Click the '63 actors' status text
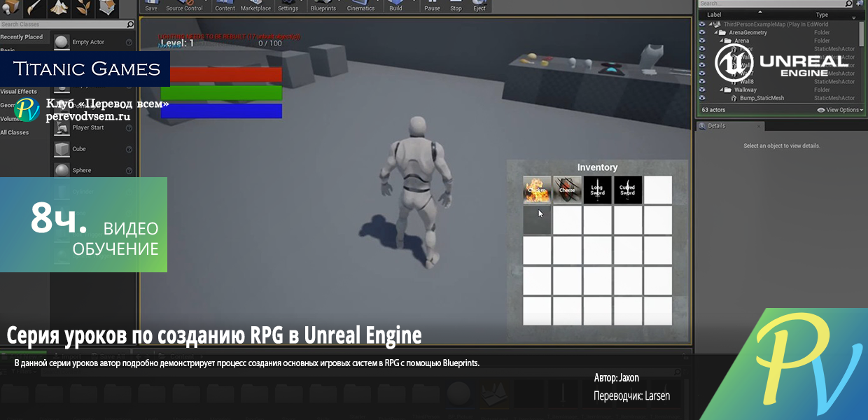 (x=714, y=110)
